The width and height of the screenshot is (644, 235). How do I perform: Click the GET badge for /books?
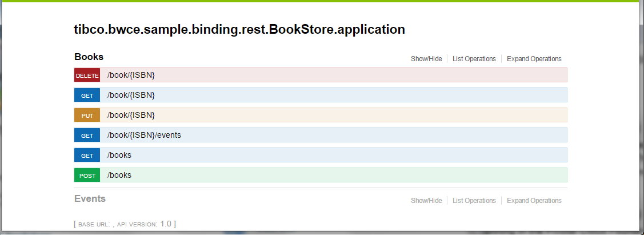click(x=87, y=156)
